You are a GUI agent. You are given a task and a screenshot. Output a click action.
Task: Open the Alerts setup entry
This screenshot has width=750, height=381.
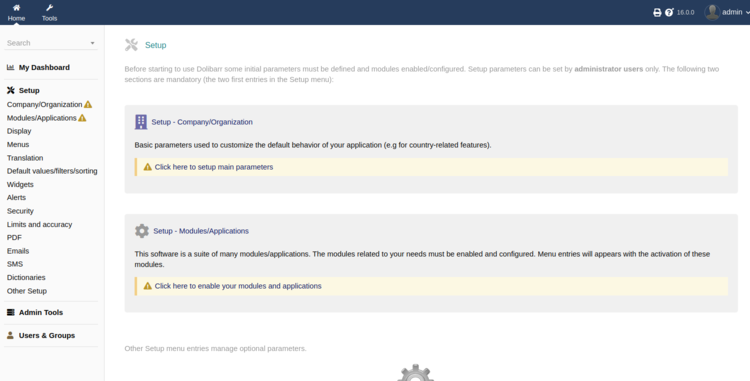coord(16,197)
